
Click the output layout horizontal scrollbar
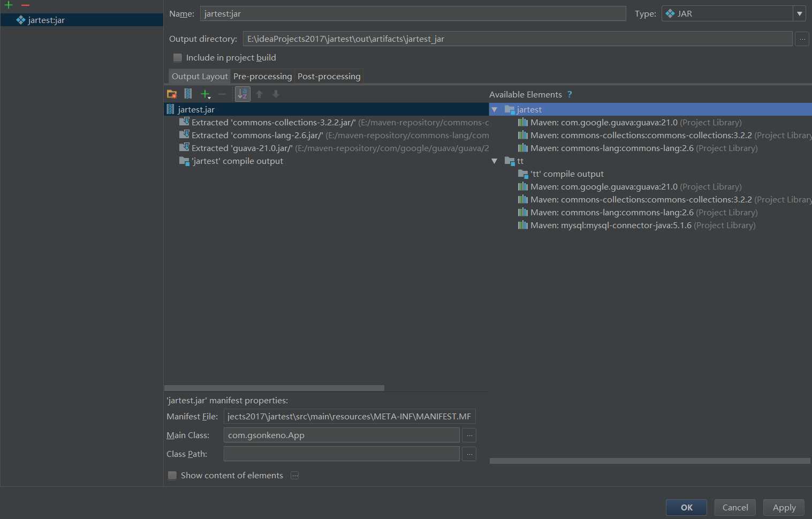(274, 388)
